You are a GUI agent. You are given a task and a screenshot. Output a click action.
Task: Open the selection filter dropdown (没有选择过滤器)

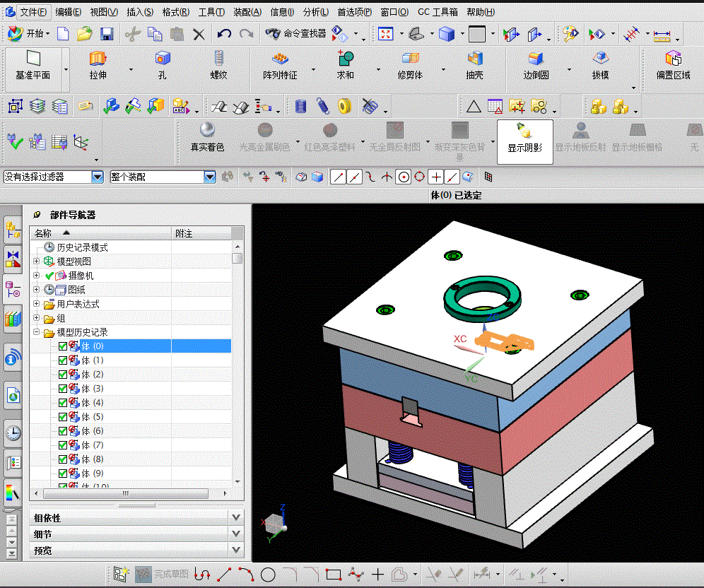tap(98, 177)
